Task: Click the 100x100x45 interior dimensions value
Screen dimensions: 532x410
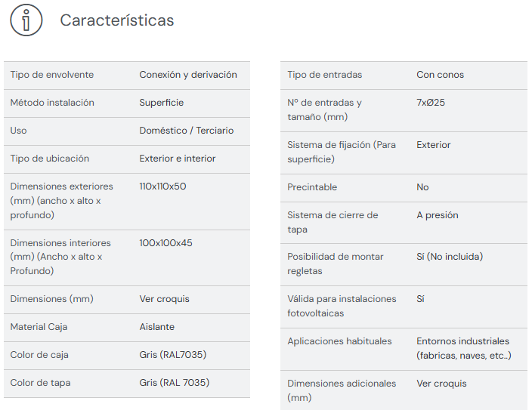Action: coord(165,243)
